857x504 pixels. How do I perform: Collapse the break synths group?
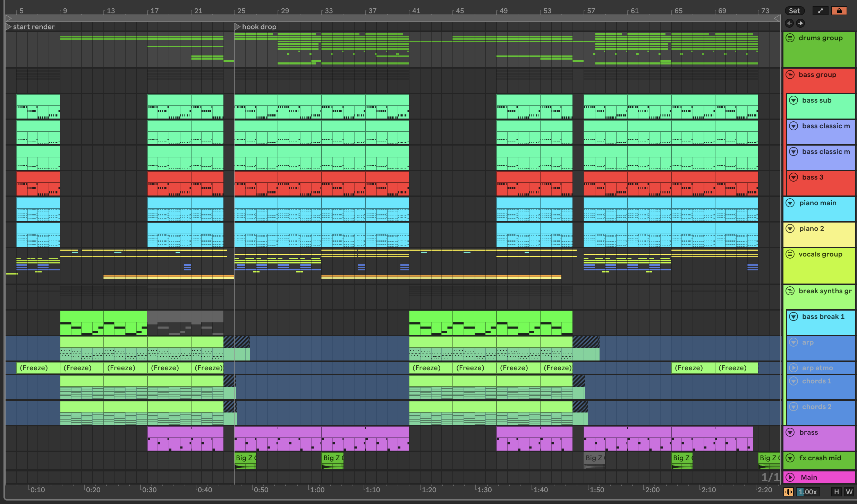coord(790,291)
